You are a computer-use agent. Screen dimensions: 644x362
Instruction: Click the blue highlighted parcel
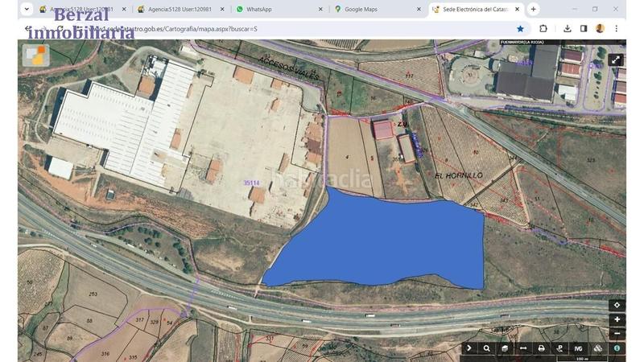point(386,241)
